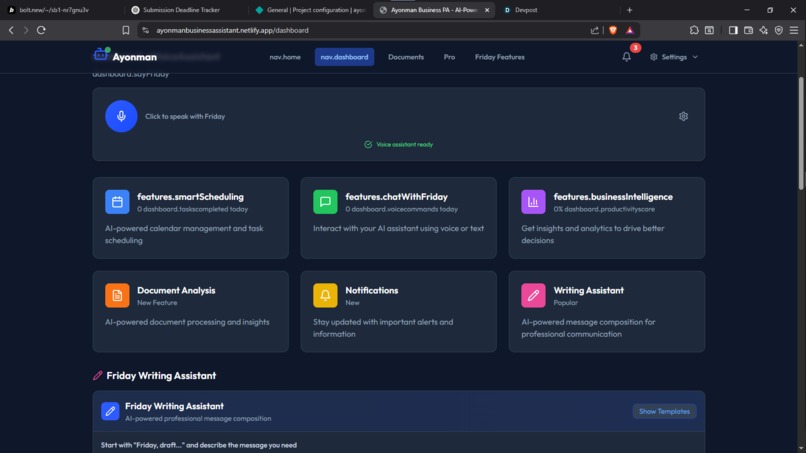806x453 pixels.
Task: Open the Writing Assistant card title
Action: point(589,291)
